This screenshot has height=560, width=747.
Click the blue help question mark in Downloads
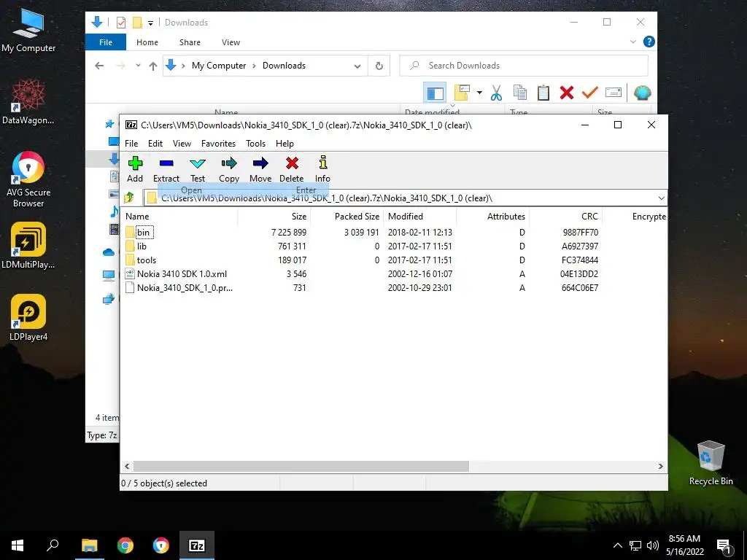pyautogui.click(x=649, y=42)
